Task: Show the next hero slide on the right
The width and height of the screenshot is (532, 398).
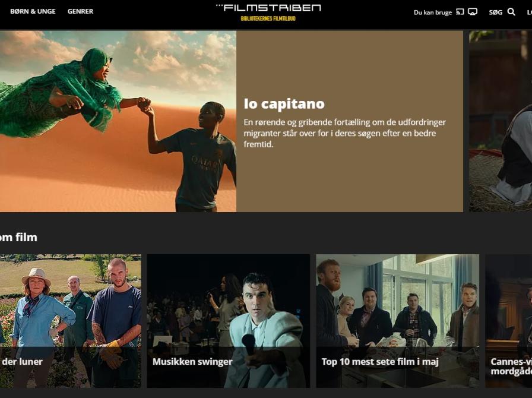Action: click(501, 121)
